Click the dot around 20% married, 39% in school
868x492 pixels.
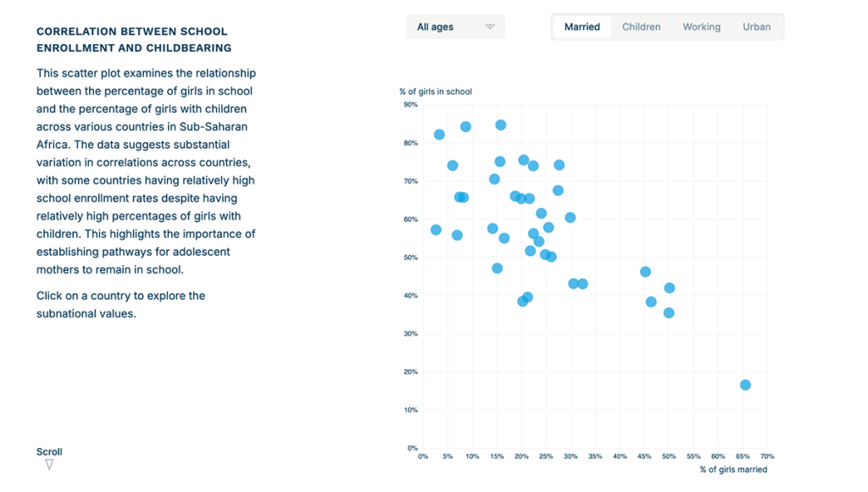point(524,301)
